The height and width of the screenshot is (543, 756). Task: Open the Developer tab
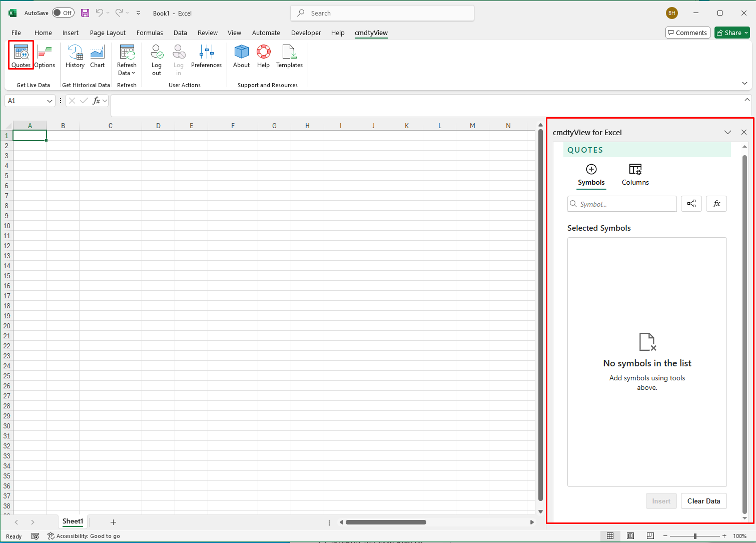click(x=306, y=33)
